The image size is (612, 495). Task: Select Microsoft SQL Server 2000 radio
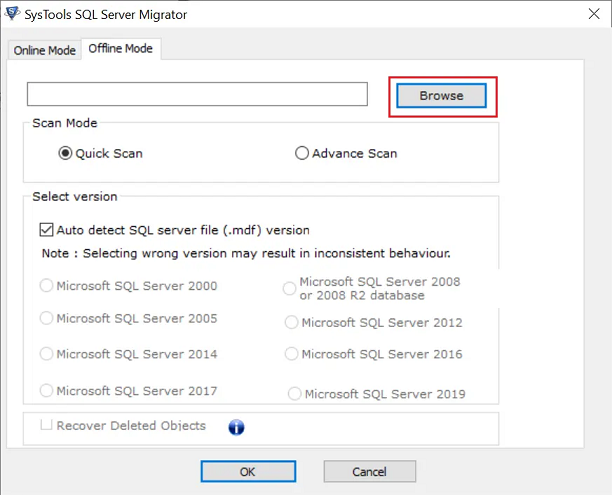click(x=46, y=285)
